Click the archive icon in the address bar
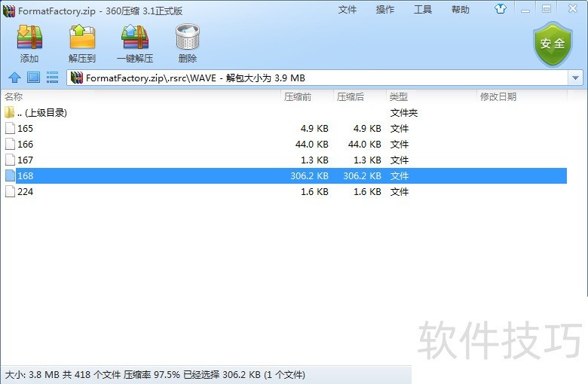Image resolution: width=588 pixels, height=384 pixels. (76, 78)
